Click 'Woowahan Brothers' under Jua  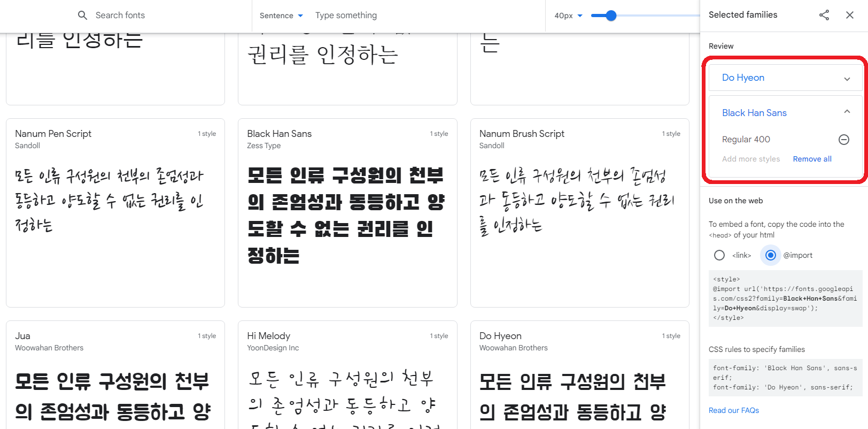point(49,348)
